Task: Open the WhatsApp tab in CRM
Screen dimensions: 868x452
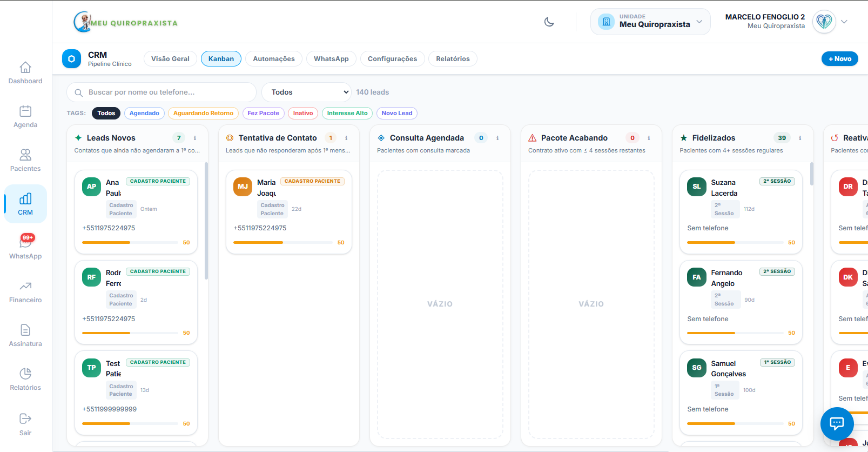Action: tap(331, 59)
